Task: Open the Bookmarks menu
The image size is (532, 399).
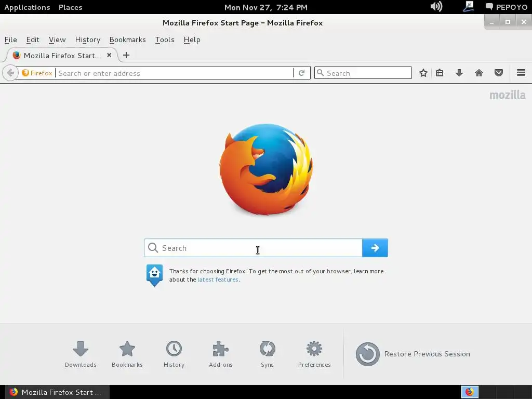Action: 128,39
